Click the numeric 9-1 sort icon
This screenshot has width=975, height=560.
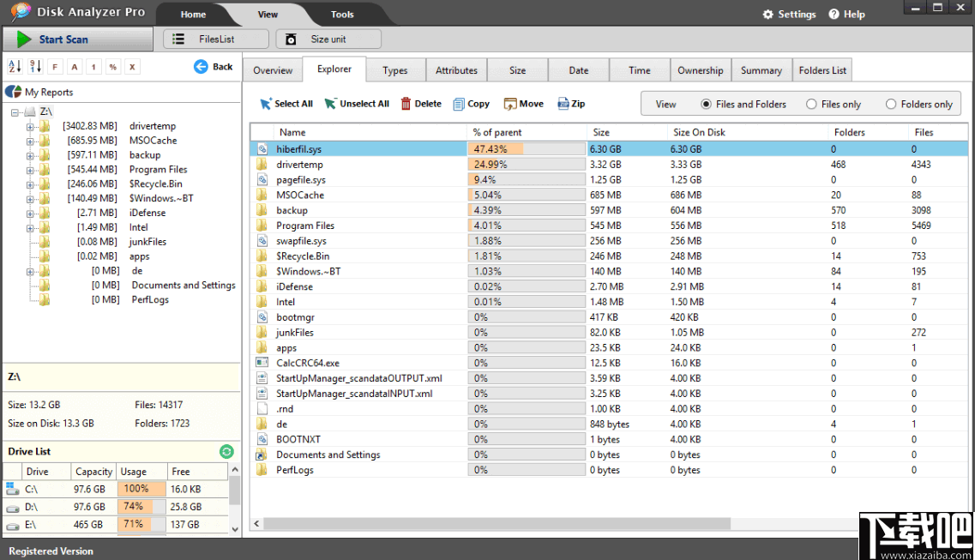[36, 66]
